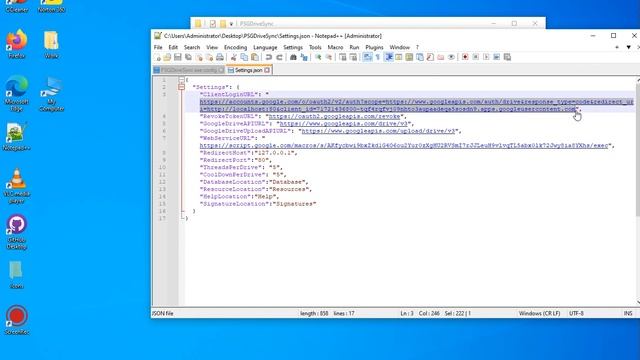Run macro multiple times icon
Screen dimensions: 640x360
(497, 57)
